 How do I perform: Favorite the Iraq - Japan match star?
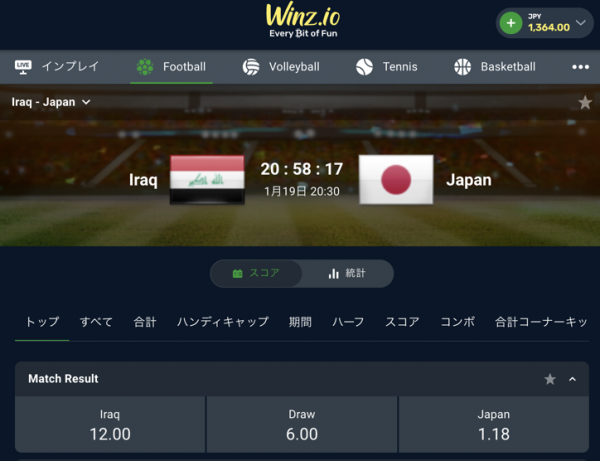click(x=585, y=103)
